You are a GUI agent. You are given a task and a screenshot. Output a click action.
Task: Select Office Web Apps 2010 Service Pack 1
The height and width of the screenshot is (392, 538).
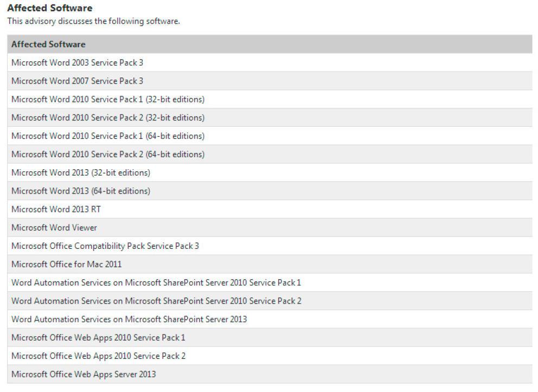click(98, 338)
